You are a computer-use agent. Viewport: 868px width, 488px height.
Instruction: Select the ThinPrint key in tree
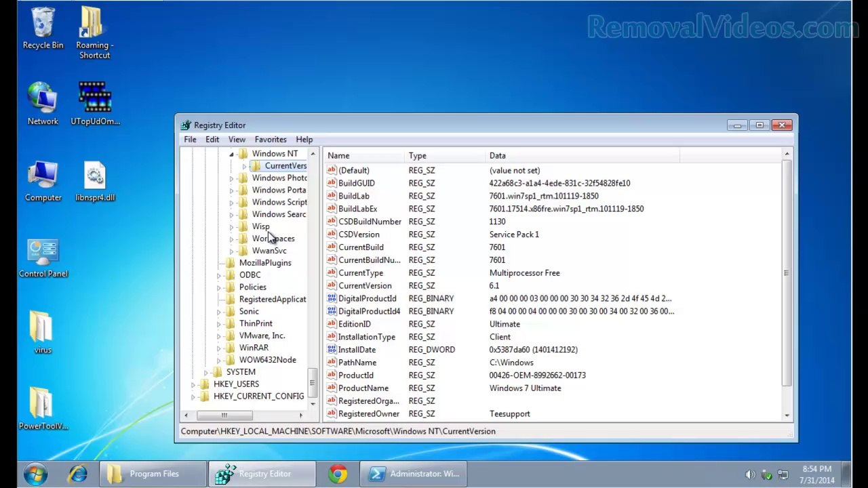click(256, 324)
